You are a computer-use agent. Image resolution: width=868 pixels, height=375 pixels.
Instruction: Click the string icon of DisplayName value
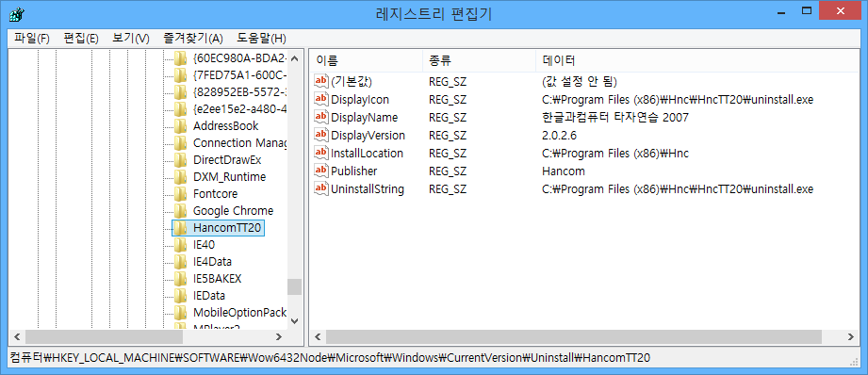[x=321, y=117]
